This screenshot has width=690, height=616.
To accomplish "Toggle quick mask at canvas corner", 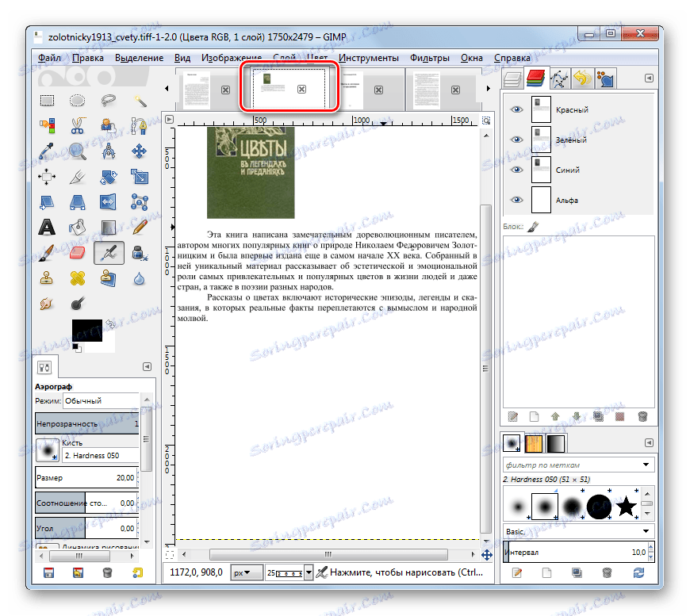I will (170, 554).
